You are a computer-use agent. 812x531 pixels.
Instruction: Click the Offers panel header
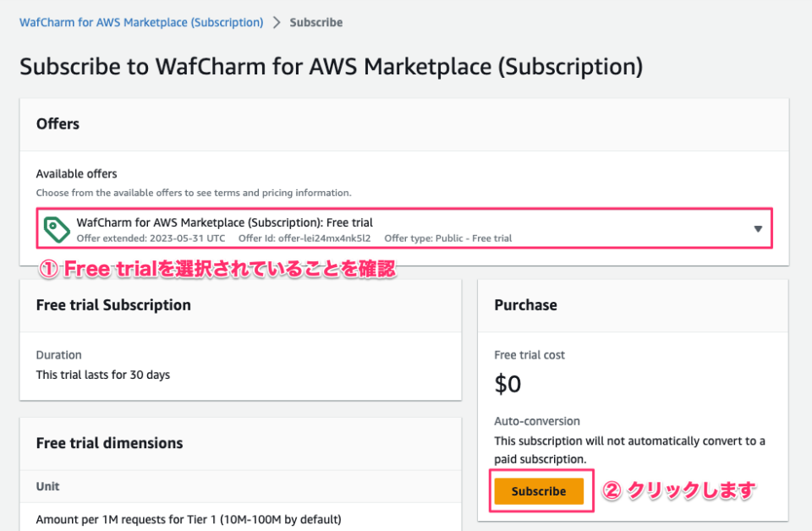(58, 123)
